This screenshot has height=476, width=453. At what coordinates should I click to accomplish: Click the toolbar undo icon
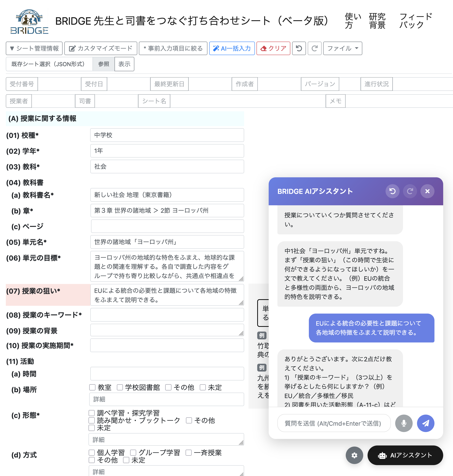click(x=299, y=48)
